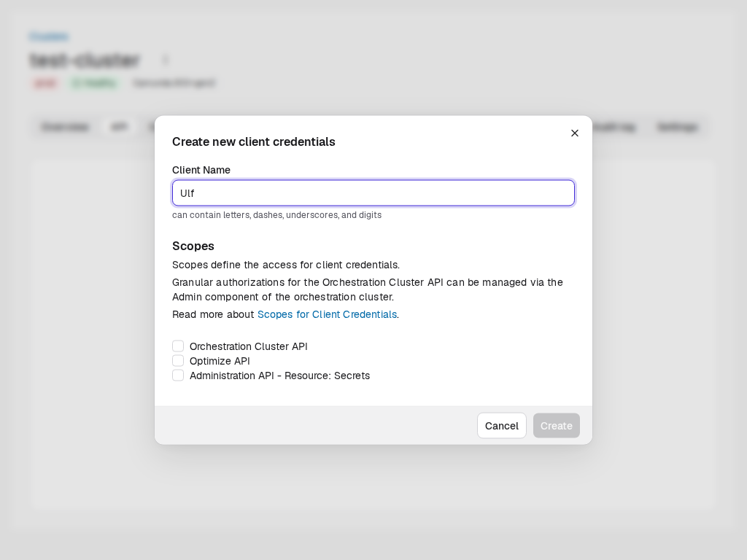Click the Create button
Image resolution: width=747 pixels, height=560 pixels.
(x=557, y=426)
